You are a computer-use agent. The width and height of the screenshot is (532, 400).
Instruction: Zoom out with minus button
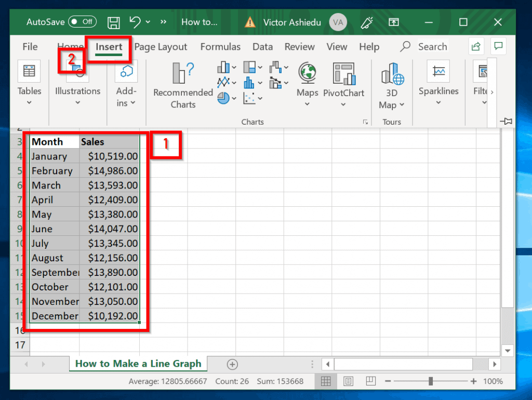click(x=388, y=381)
